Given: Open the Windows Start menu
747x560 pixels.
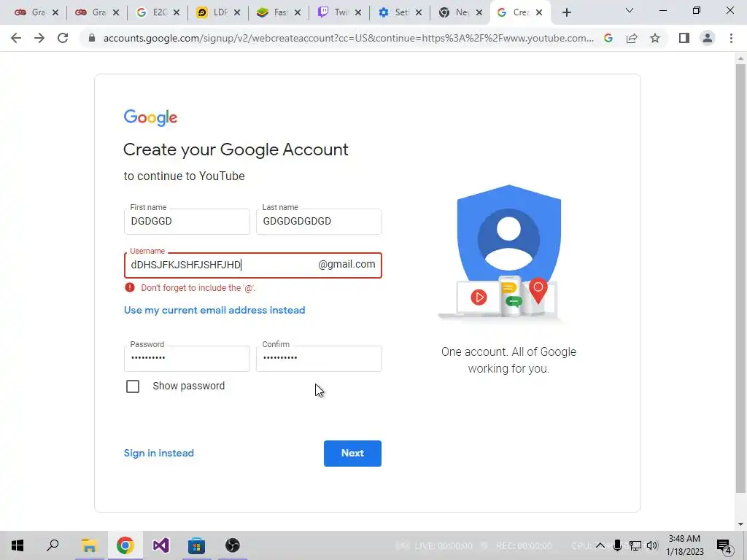Looking at the screenshot, I should point(18,545).
